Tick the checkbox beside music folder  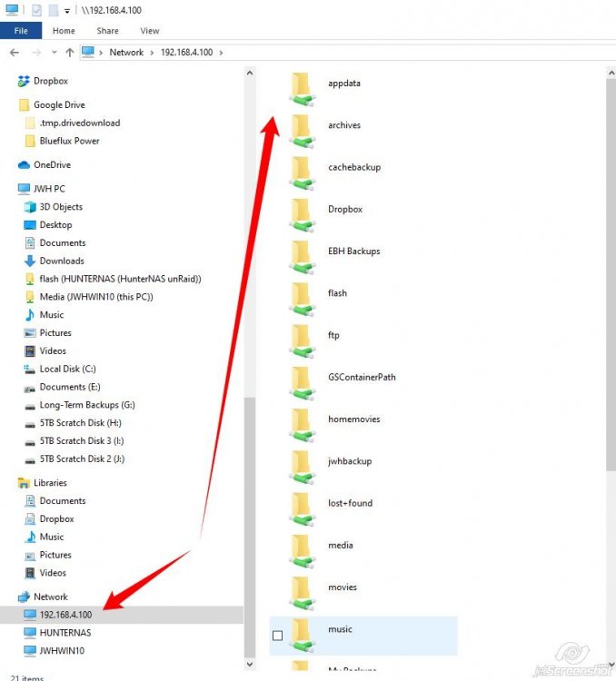[x=277, y=636]
